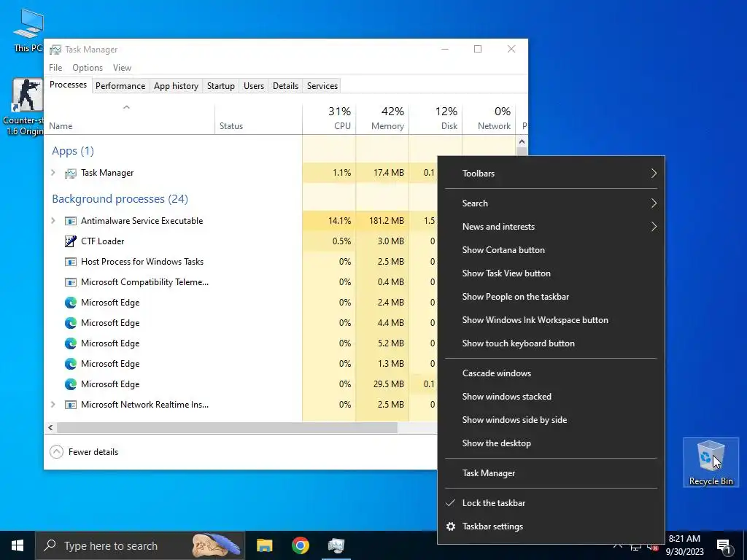Image resolution: width=747 pixels, height=560 pixels.
Task: Choose Show windows side by side
Action: click(x=551, y=420)
